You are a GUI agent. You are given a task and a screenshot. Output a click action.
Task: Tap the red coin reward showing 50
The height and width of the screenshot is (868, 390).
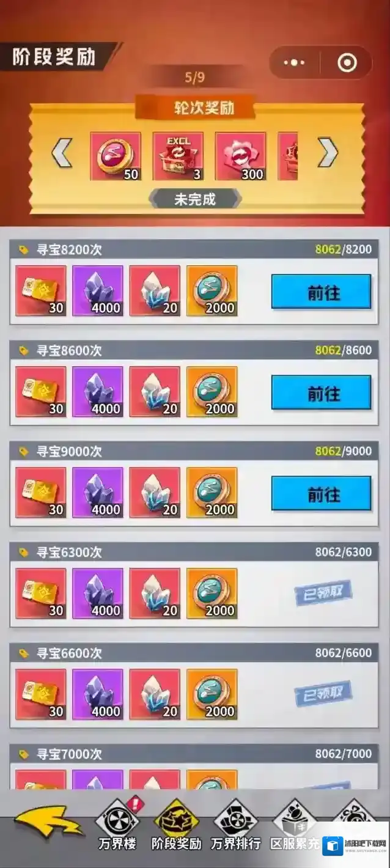click(116, 156)
